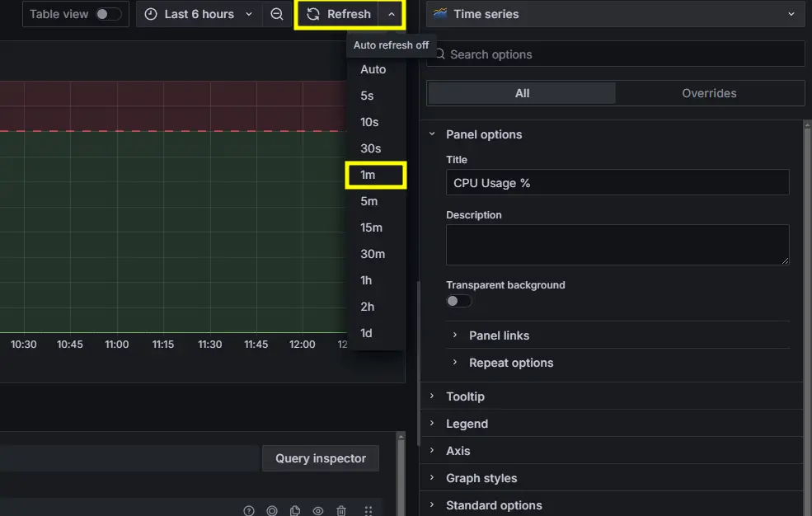This screenshot has width=812, height=516.
Task: Click the Refresh circular arrows icon
Action: [312, 14]
